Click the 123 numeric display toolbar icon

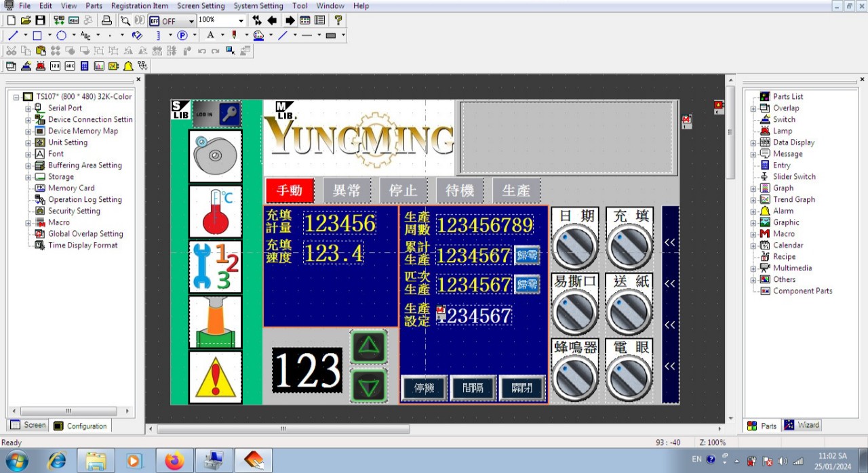(x=55, y=66)
